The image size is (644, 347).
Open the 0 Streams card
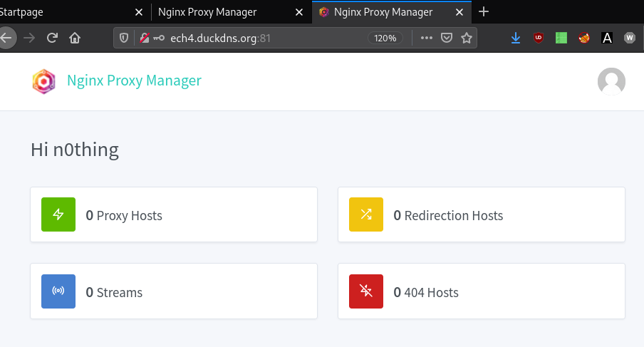tap(174, 291)
